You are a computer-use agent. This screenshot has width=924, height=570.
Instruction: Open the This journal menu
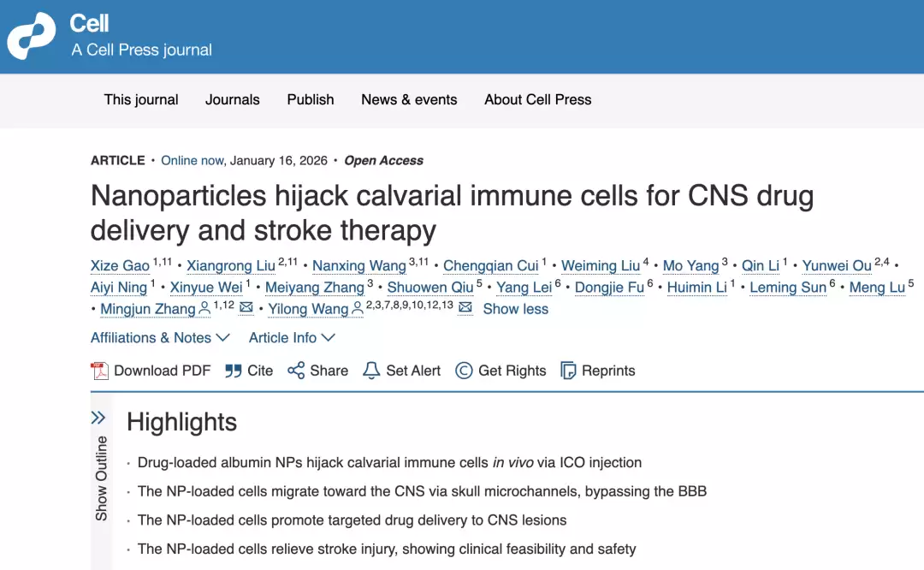point(141,100)
